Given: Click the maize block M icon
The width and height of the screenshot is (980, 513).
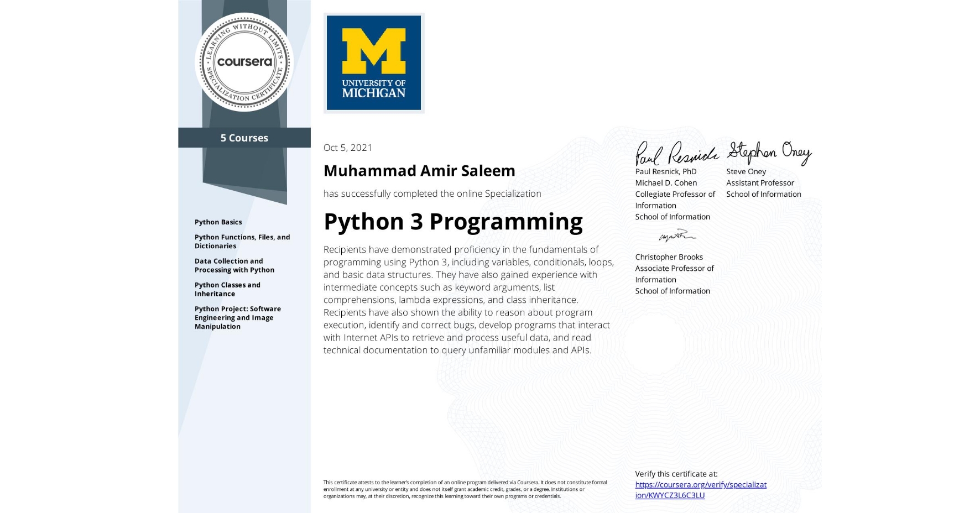Looking at the screenshot, I should (x=374, y=50).
